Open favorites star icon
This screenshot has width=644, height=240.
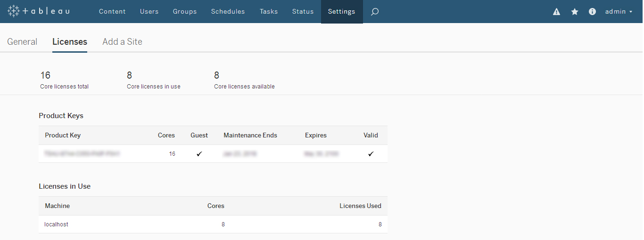(x=575, y=12)
